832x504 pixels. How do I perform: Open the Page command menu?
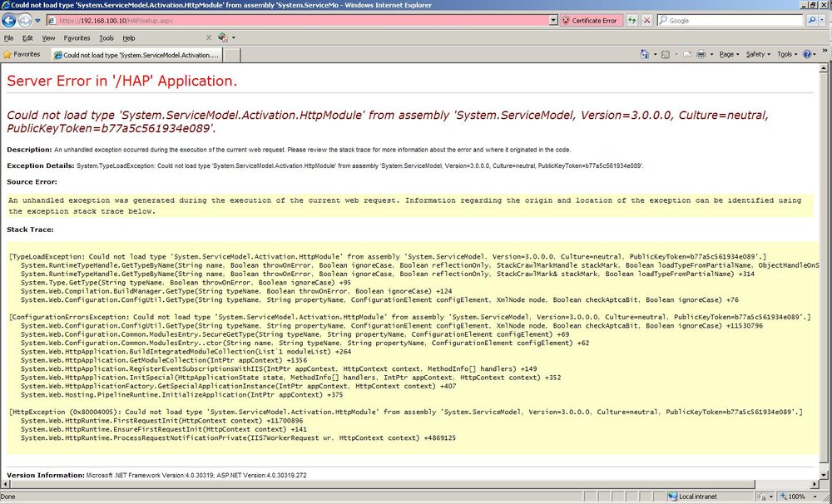729,54
